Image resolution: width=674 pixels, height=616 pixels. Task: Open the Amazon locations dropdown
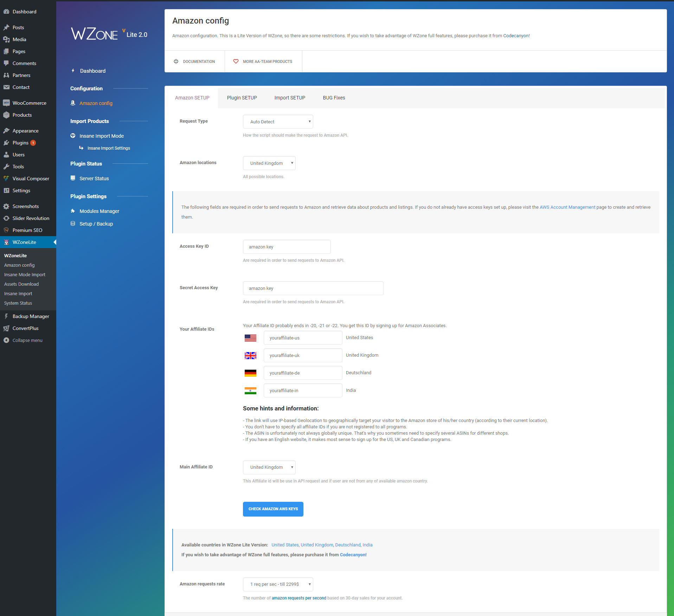point(269,163)
